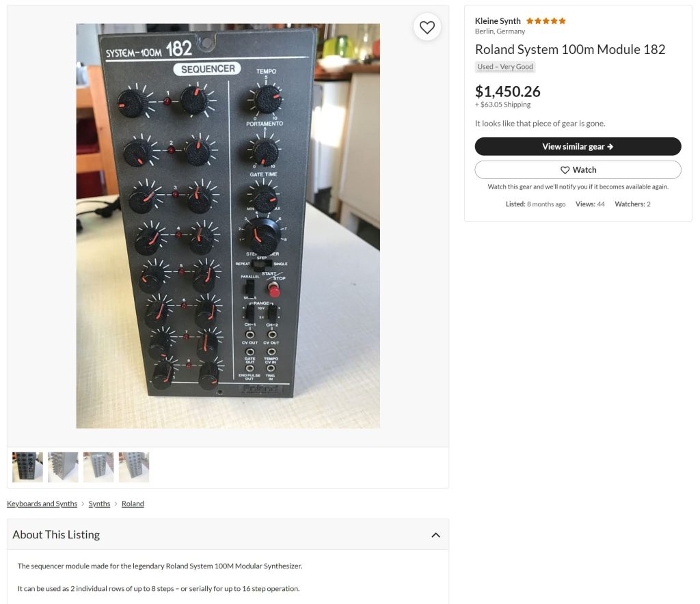The height and width of the screenshot is (604, 700).
Task: Select the fourth thumbnail image
Action: coord(134,467)
